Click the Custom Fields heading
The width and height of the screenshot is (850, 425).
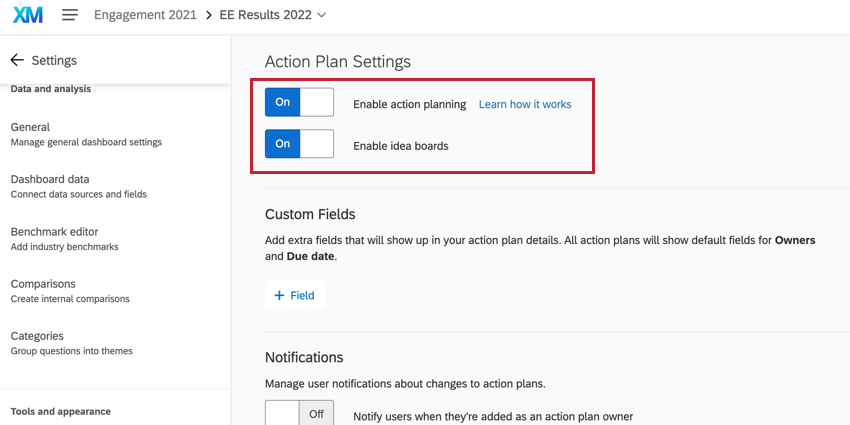tap(310, 214)
